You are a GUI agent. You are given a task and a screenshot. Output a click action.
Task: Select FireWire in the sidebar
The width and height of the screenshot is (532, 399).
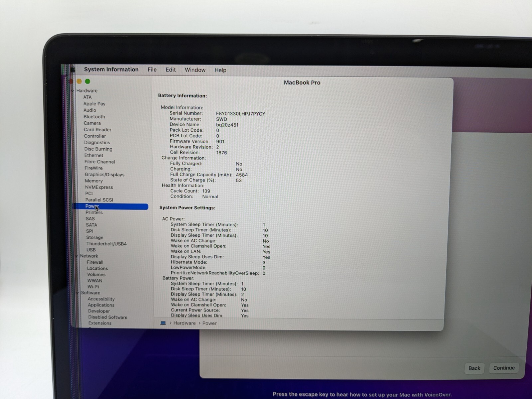(93, 168)
